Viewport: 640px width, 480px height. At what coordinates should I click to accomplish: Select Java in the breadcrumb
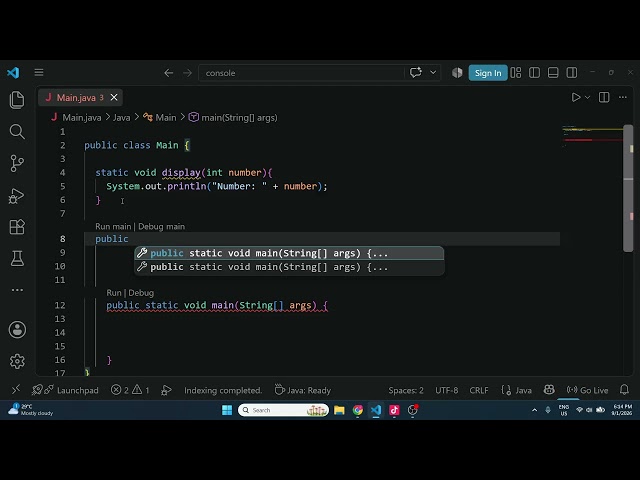pyautogui.click(x=122, y=118)
